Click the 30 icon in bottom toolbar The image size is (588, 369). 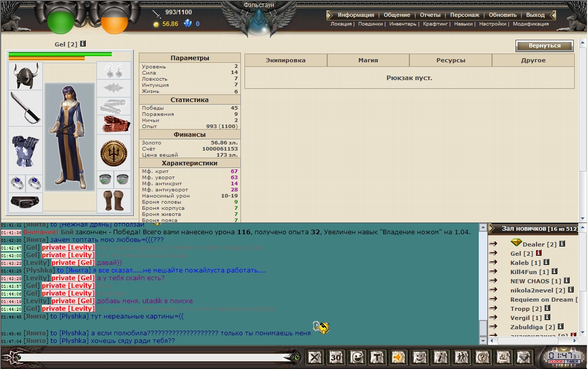tap(336, 357)
